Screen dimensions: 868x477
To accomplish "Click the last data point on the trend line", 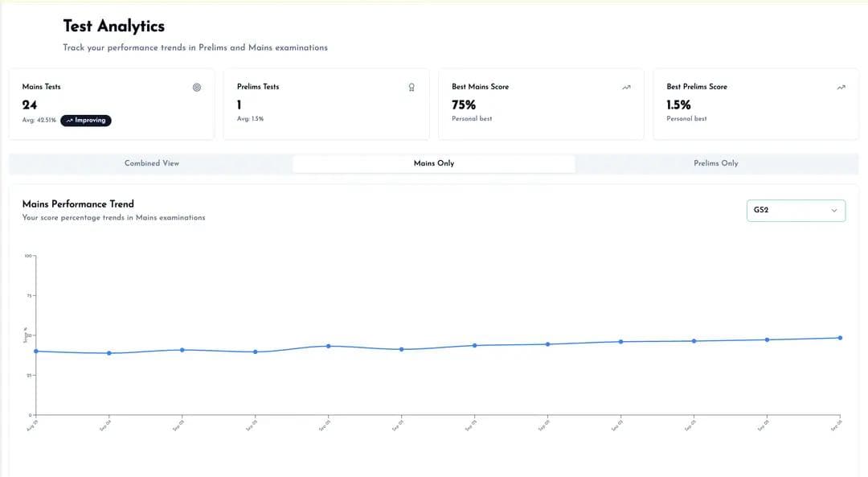I will coord(840,338).
